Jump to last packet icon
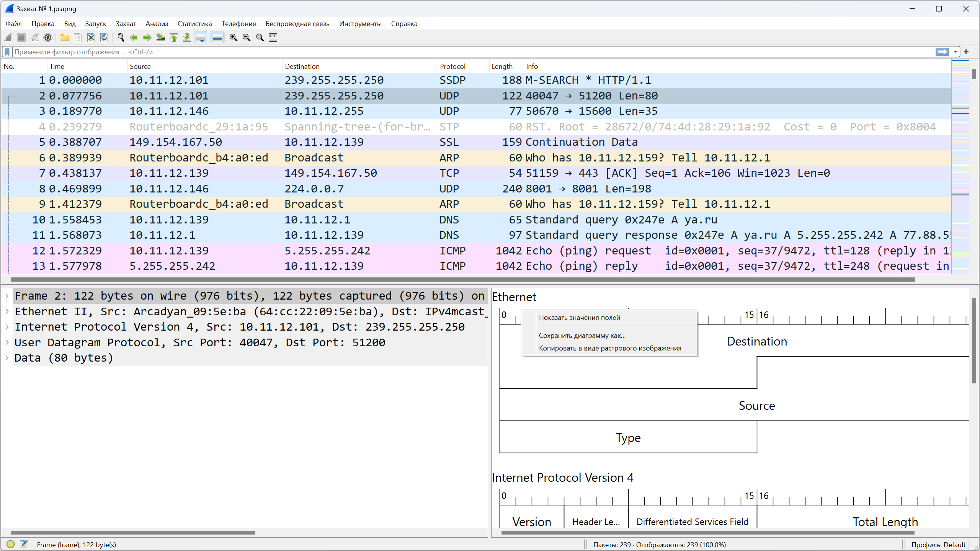The image size is (980, 551). pos(187,37)
